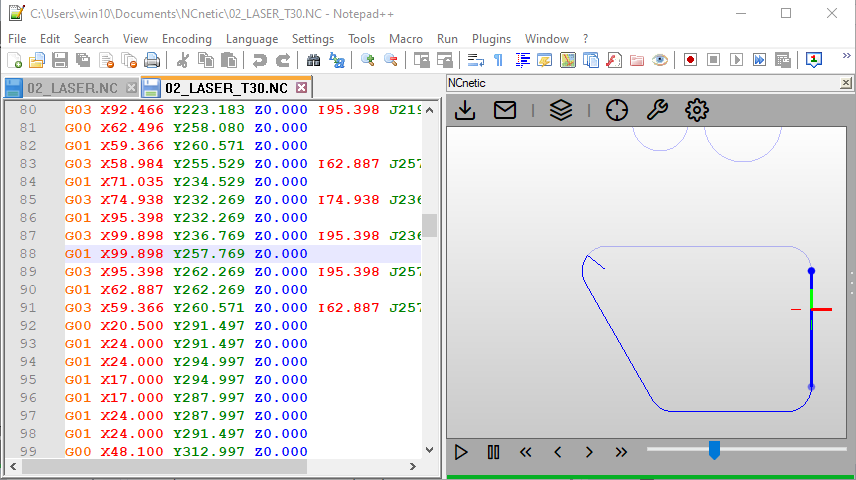This screenshot has width=856, height=480.
Task: Play back the recorded macro
Action: [736, 60]
